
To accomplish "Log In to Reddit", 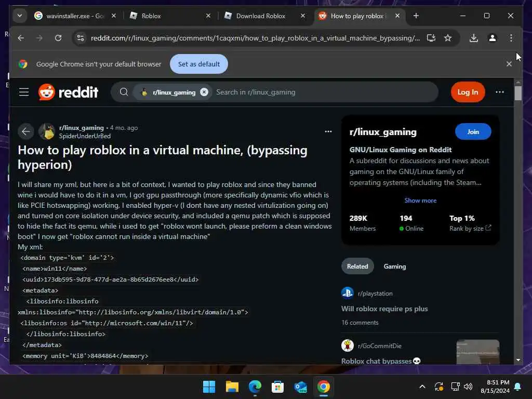I will click(468, 92).
